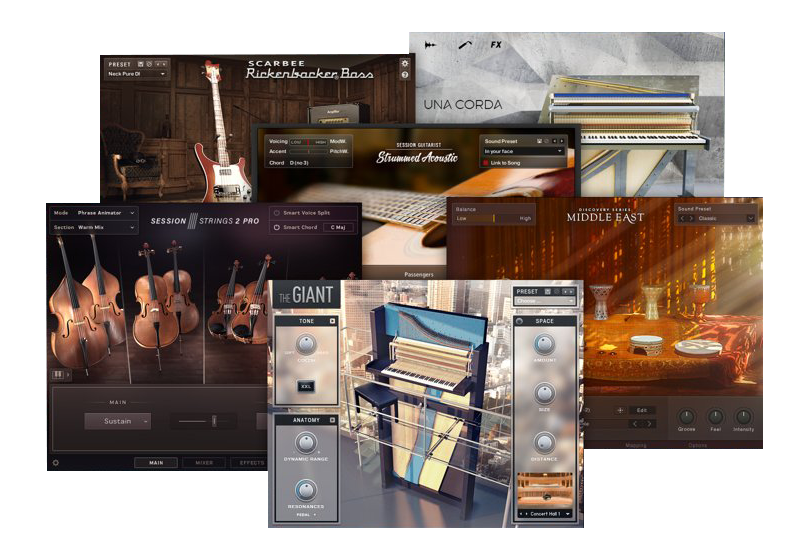Toggle The Giant SPACE power button
810x560 pixels.
(x=520, y=321)
